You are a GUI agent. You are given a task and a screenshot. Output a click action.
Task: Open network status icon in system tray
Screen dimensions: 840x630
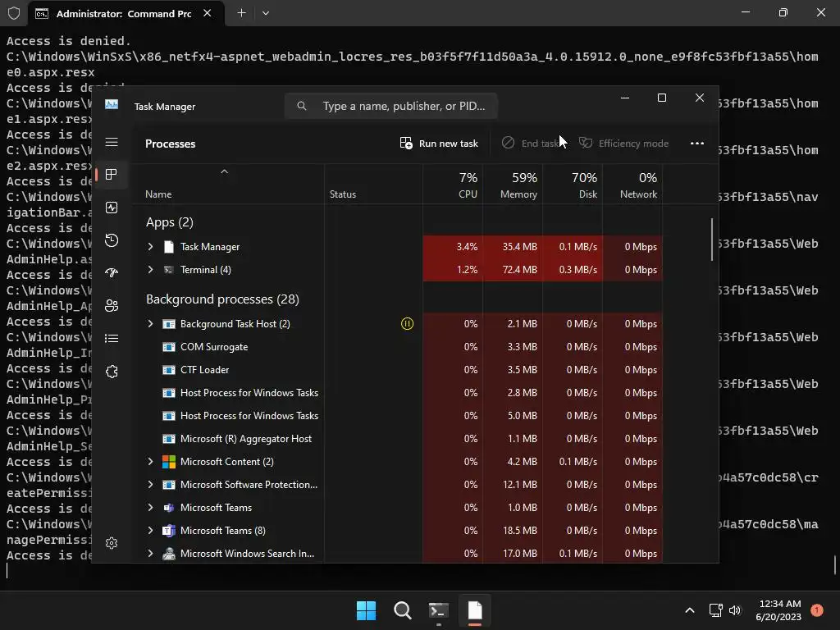point(715,610)
